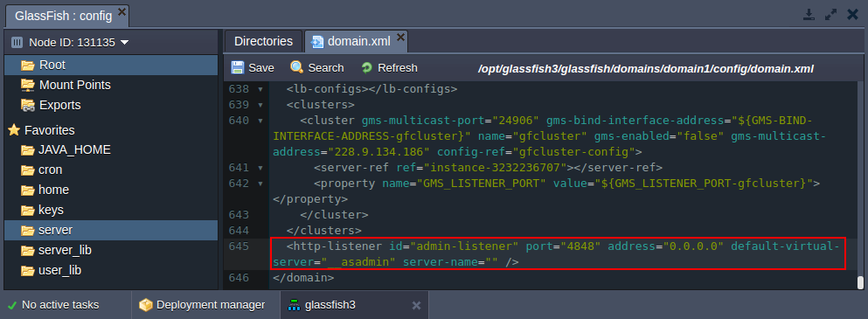The height and width of the screenshot is (319, 868).
Task: Click the server folder icon
Action: (x=28, y=231)
